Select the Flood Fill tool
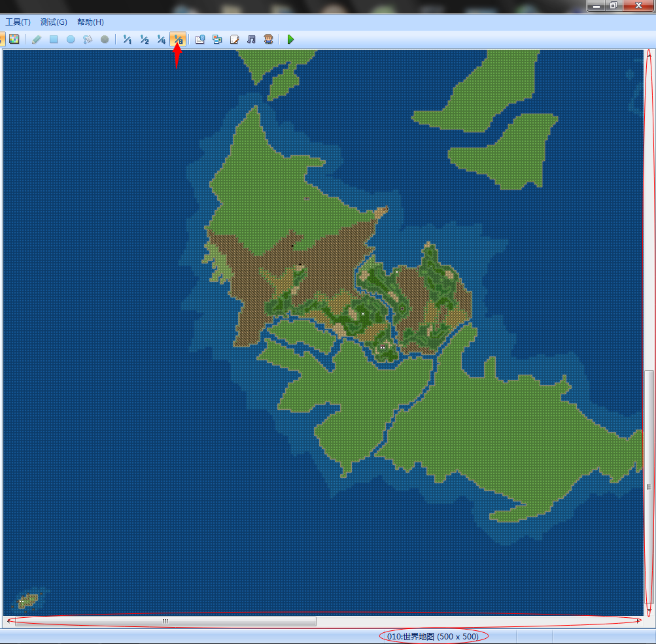 [x=88, y=39]
